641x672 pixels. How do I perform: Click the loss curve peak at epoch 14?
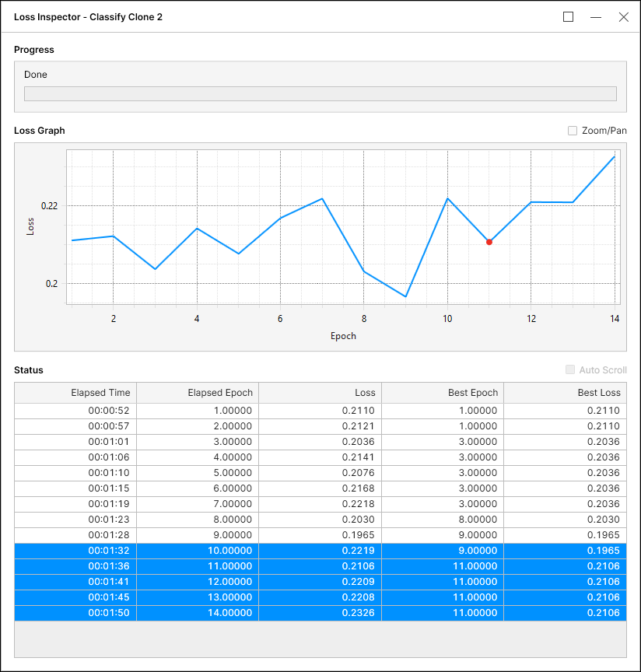pyautogui.click(x=615, y=157)
